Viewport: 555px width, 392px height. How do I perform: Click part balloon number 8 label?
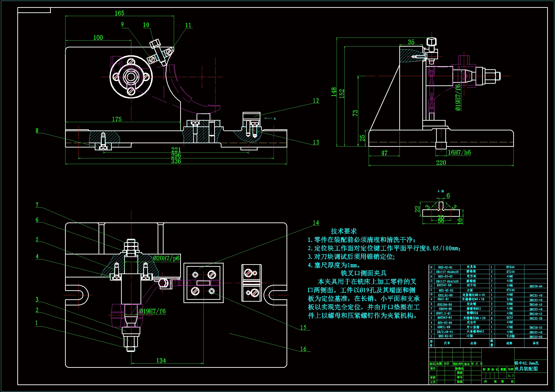pyautogui.click(x=37, y=130)
